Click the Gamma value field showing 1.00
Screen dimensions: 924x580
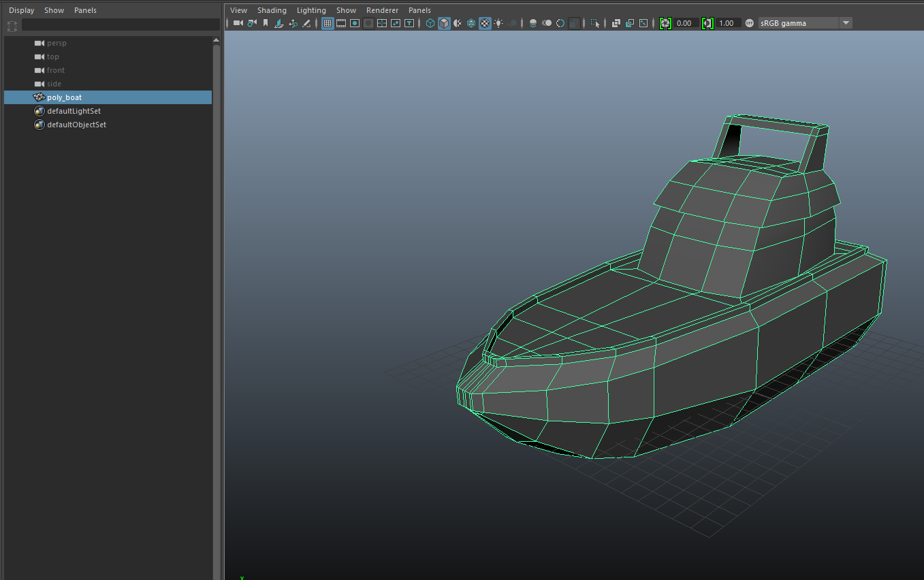pyautogui.click(x=727, y=23)
